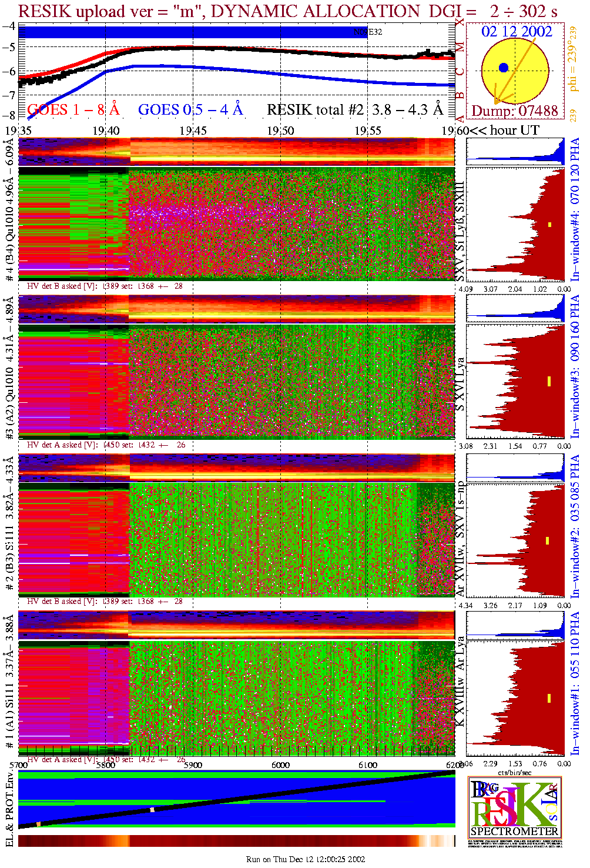
Task: Select the leftmost orange marker on black diagonal
Action: (39, 824)
